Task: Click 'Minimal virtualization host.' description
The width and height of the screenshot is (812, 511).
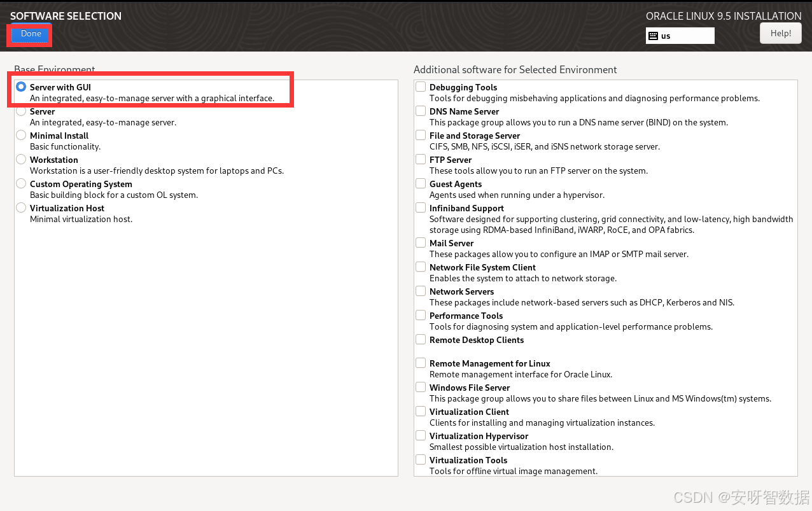Action: pyautogui.click(x=81, y=220)
